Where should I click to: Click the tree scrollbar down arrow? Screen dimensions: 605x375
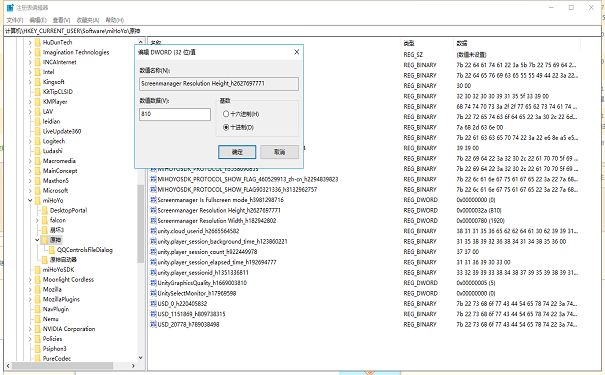pyautogui.click(x=140, y=358)
